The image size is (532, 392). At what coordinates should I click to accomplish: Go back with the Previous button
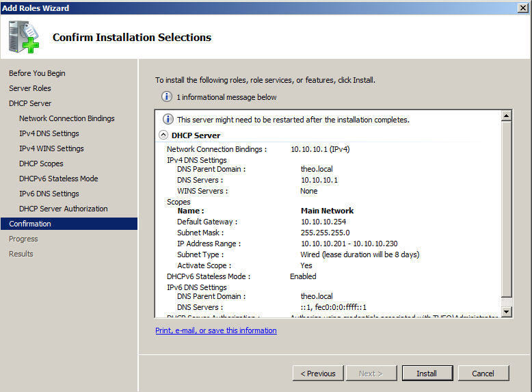pos(318,374)
